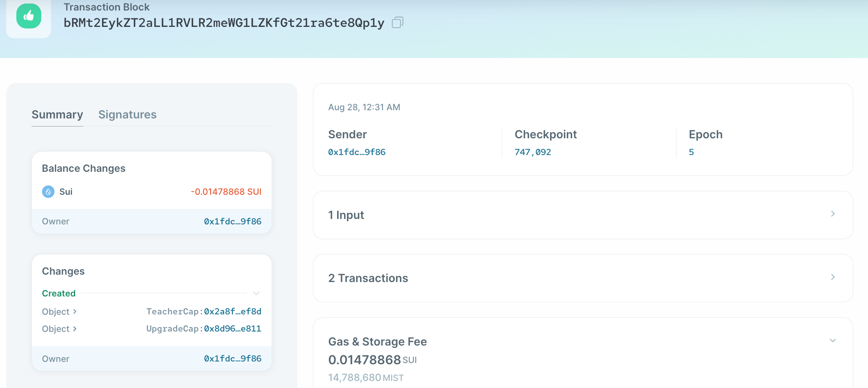
Task: Click the Sui coin icon
Action: (x=48, y=192)
